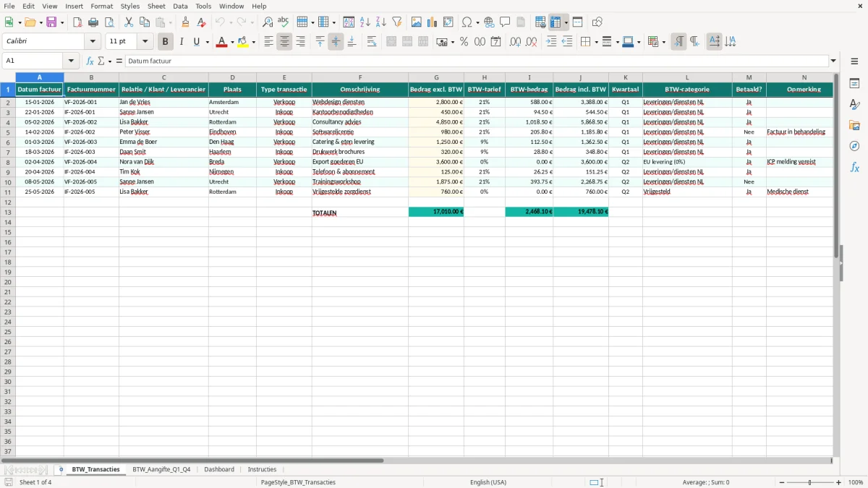Open the Select Function sigma dropdown arrow

109,61
